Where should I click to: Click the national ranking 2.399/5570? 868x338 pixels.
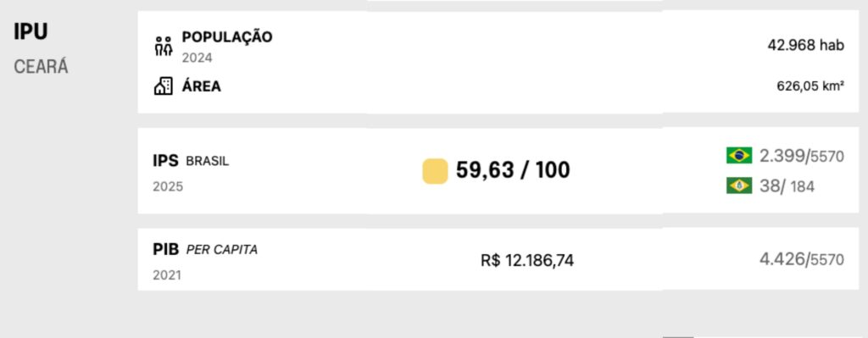tap(802, 157)
